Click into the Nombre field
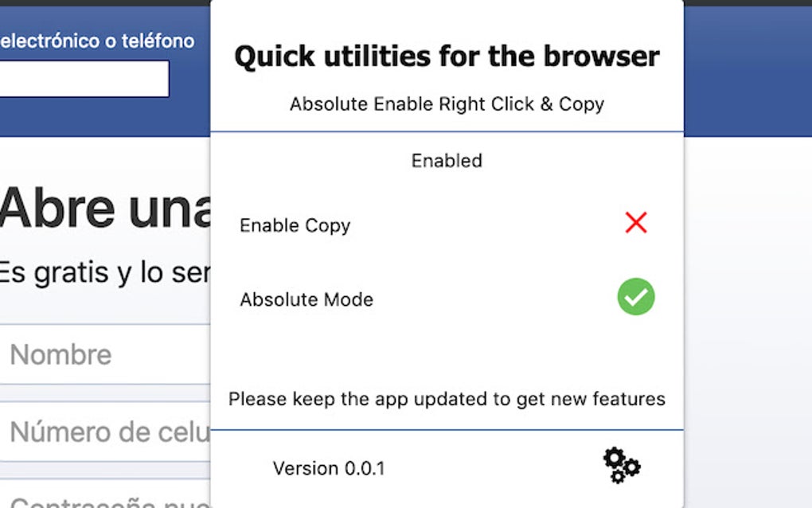 point(103,354)
